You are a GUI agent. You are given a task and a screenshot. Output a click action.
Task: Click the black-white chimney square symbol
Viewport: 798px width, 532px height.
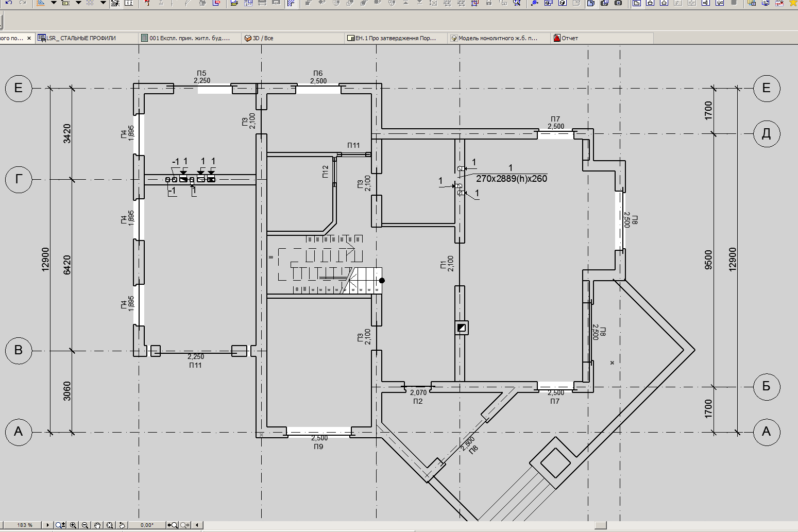coord(462,327)
